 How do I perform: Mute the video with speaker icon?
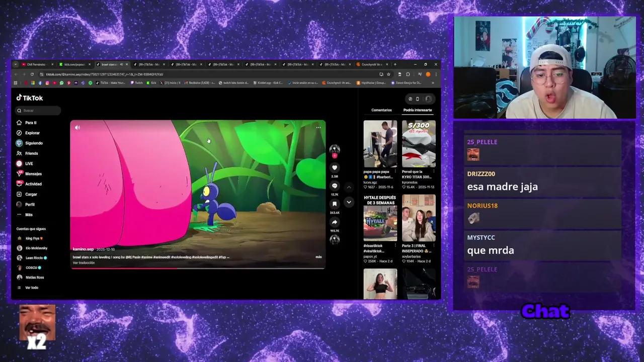[x=77, y=128]
